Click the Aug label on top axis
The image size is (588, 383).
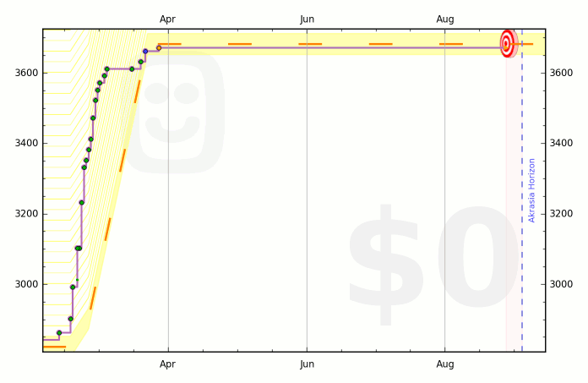click(x=445, y=19)
